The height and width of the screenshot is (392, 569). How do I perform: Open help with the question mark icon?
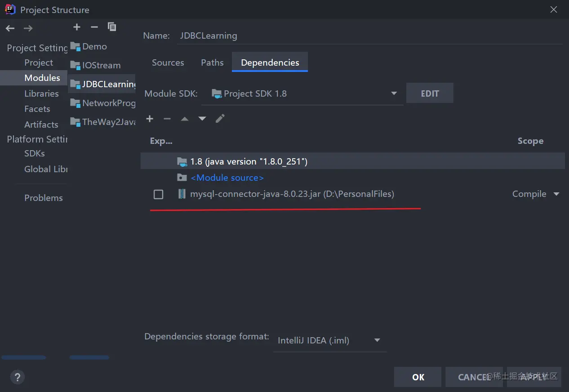click(18, 377)
